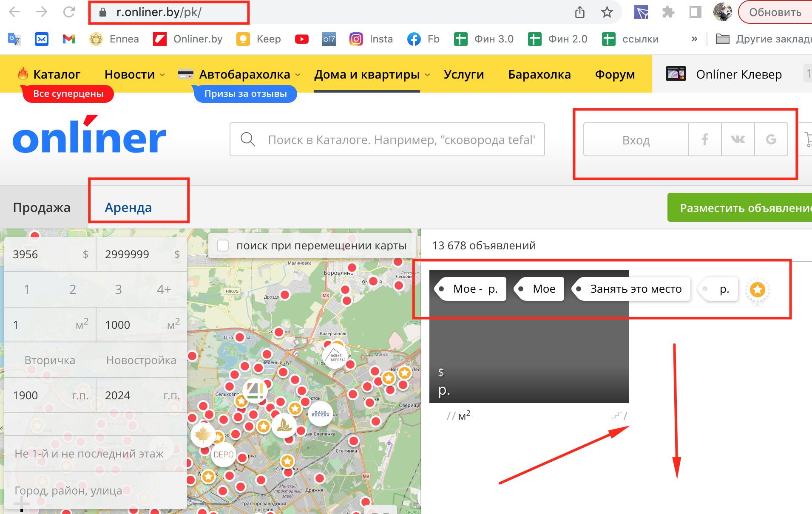Click the maximum price field 2999999

coord(142,254)
